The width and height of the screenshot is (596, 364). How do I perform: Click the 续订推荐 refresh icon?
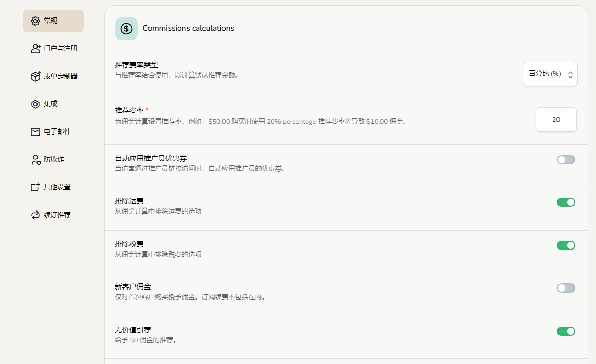[x=35, y=215]
